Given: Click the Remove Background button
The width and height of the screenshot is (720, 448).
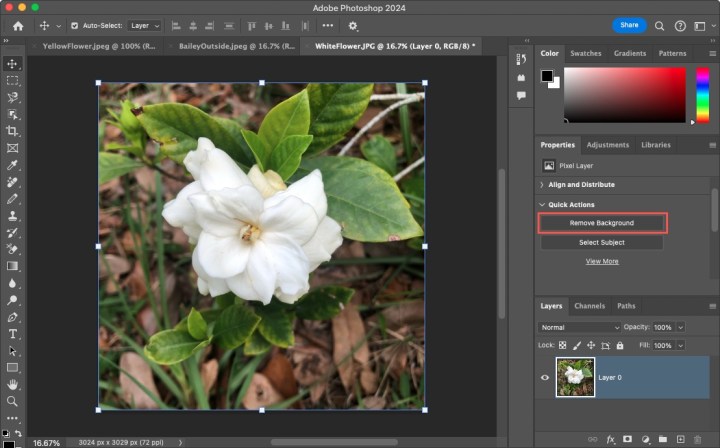Looking at the screenshot, I should [x=602, y=222].
